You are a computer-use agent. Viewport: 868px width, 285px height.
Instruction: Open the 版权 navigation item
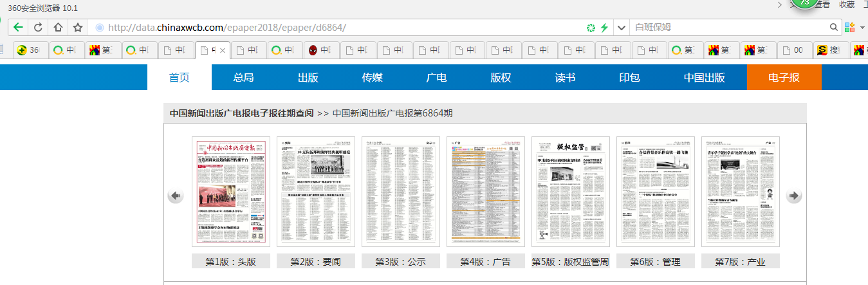[501, 78]
